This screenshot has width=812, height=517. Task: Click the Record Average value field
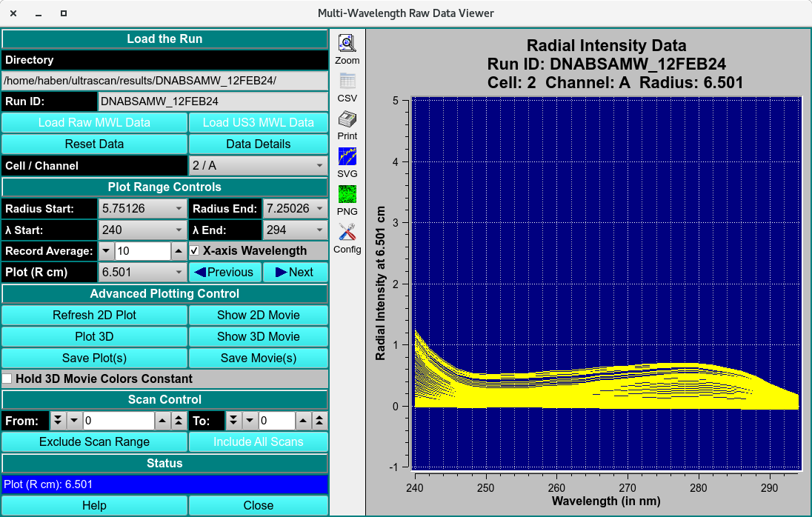pyautogui.click(x=142, y=251)
